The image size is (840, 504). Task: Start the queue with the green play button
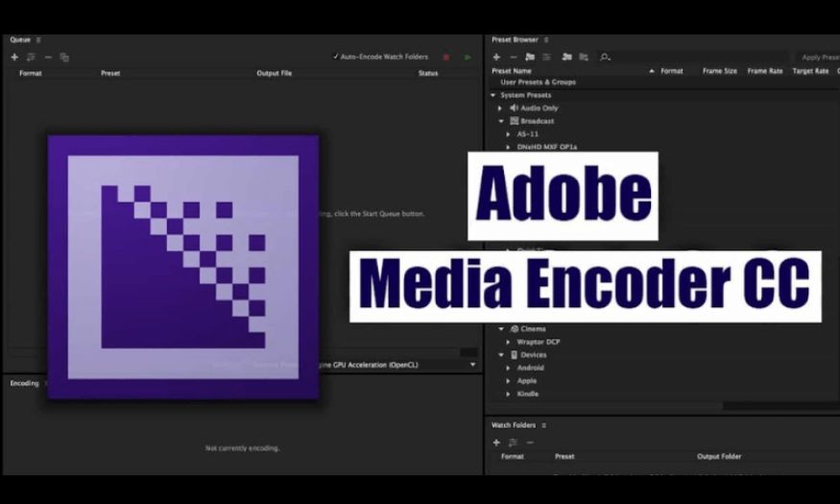(x=468, y=57)
